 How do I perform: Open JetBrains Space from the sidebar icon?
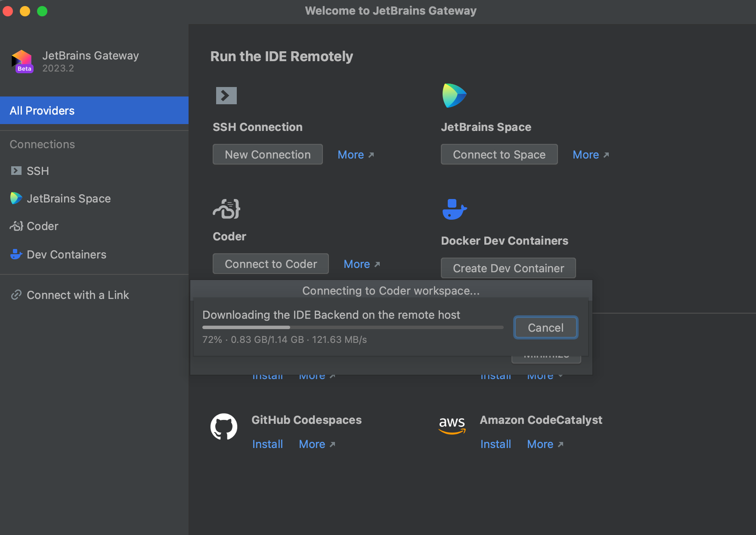[x=15, y=199]
